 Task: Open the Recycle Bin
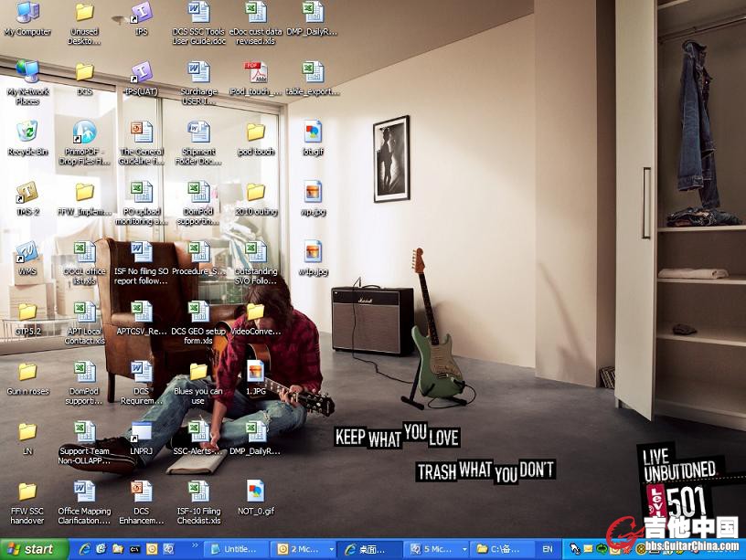(27, 132)
